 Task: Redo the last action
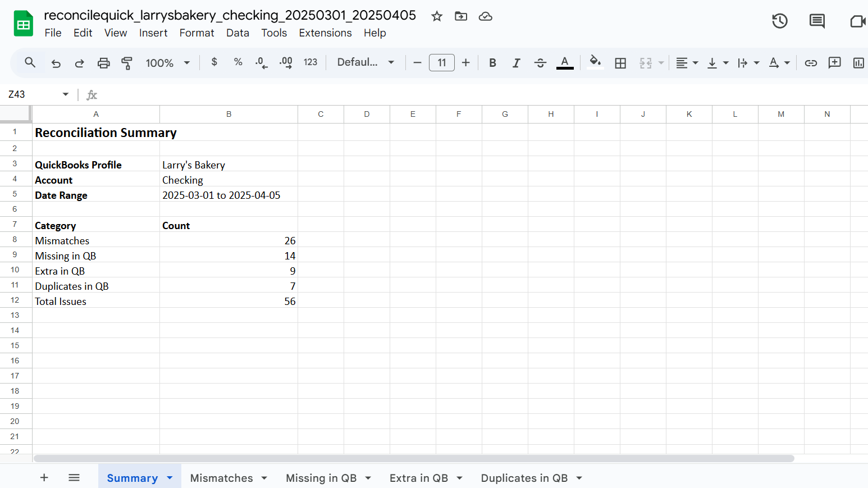point(79,63)
